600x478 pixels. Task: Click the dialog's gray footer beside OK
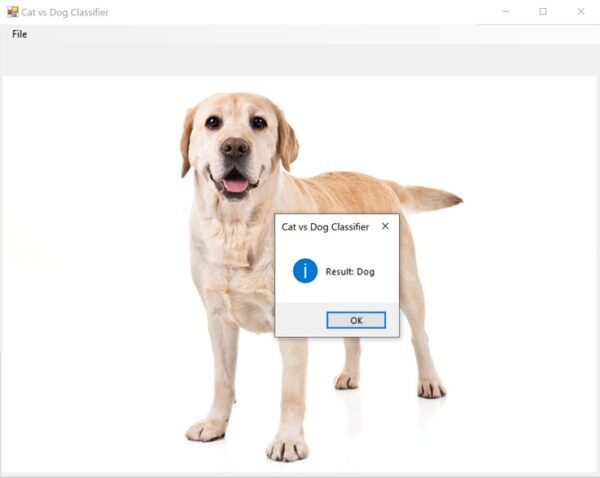pyautogui.click(x=301, y=320)
